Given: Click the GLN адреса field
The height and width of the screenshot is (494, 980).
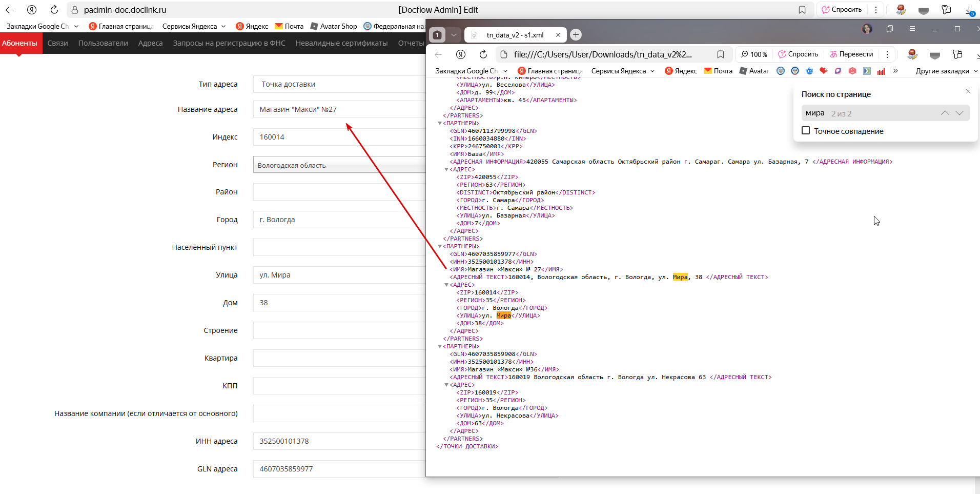Looking at the screenshot, I should pyautogui.click(x=339, y=469).
